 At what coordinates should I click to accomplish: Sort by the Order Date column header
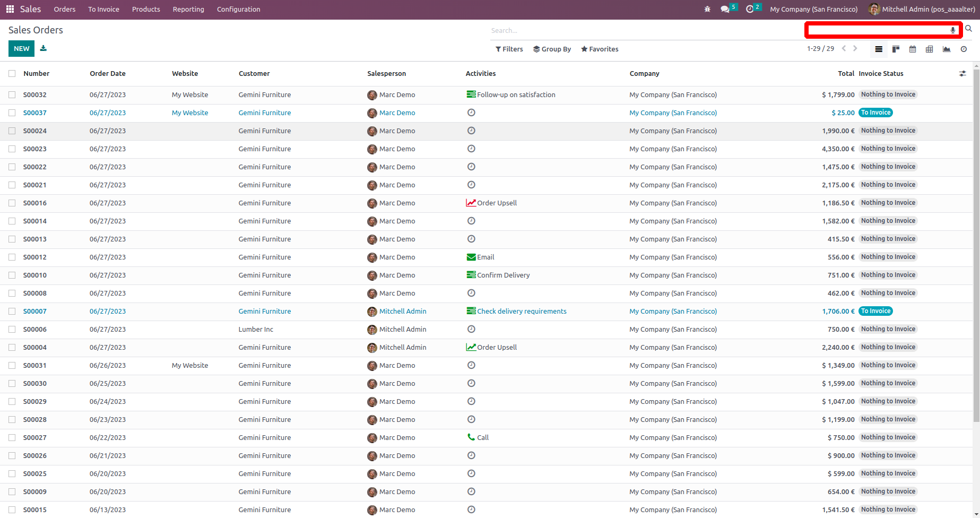(108, 74)
